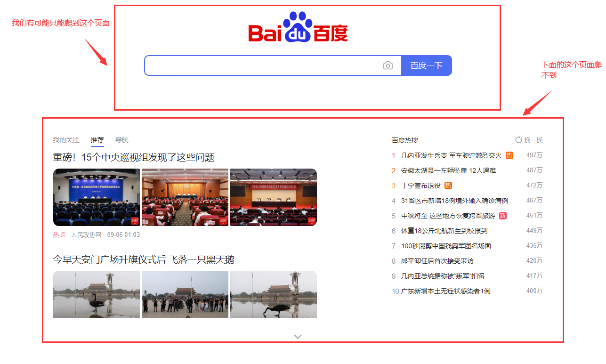Open headline 重磅！15个中央巡视组发现了这些问题
606x364 pixels.
(134, 157)
